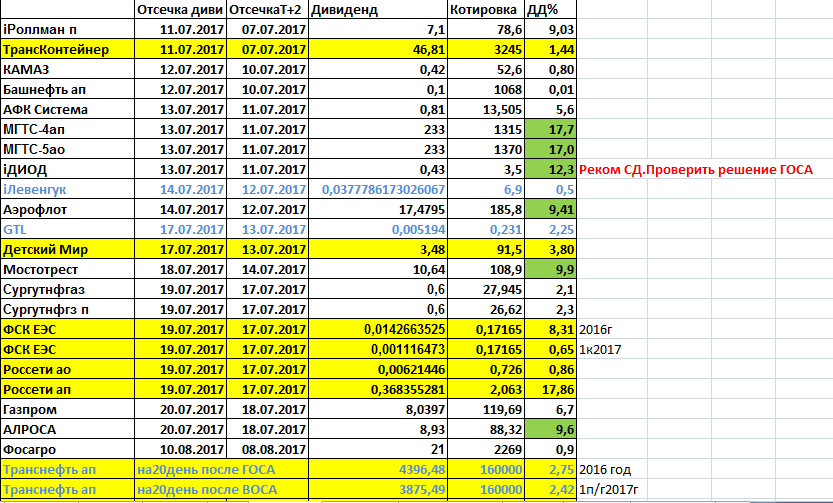Select the 'на20день после ВОСА' cell

[x=222, y=489]
